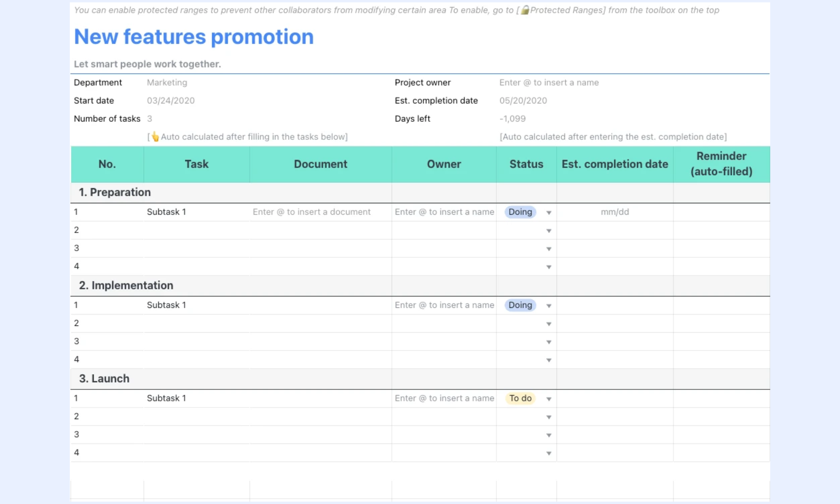This screenshot has height=504, width=840.
Task: Select the Number of tasks value 3
Action: pyautogui.click(x=150, y=118)
